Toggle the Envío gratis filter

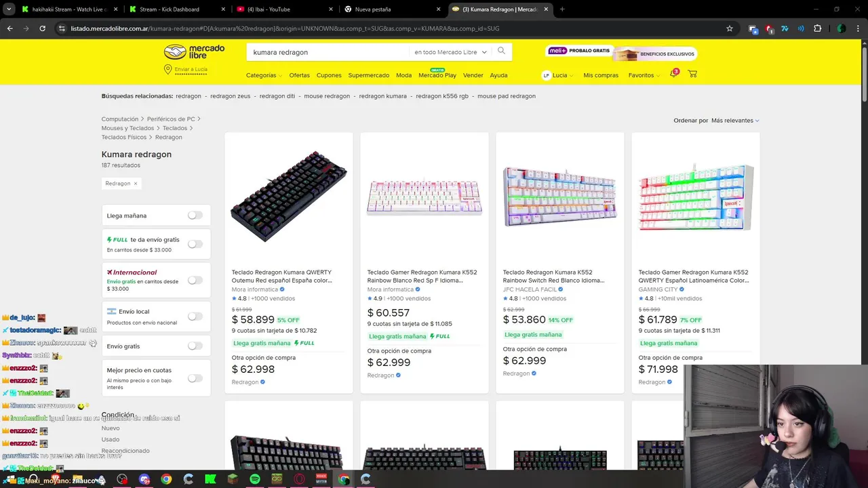[195, 346]
